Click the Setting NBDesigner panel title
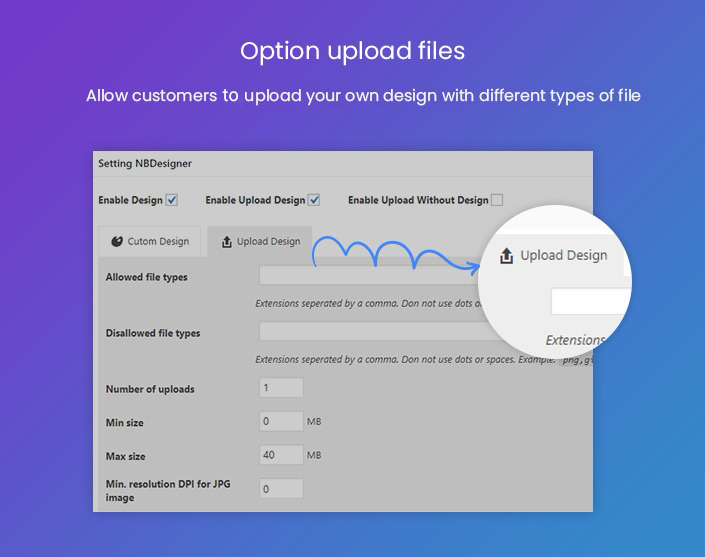705x557 pixels. point(145,163)
